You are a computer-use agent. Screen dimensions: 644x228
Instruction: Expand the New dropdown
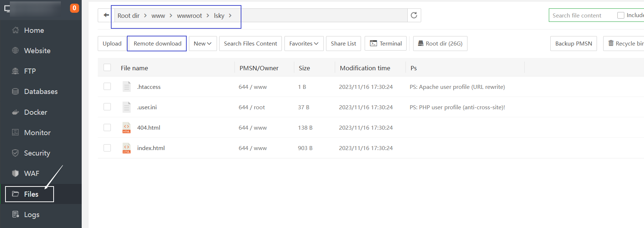pos(203,43)
